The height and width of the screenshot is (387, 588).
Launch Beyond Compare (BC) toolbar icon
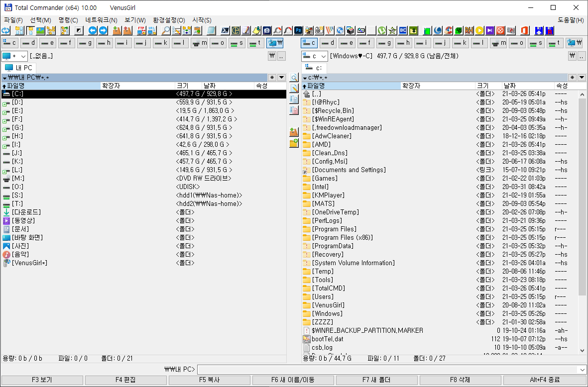pos(403,31)
